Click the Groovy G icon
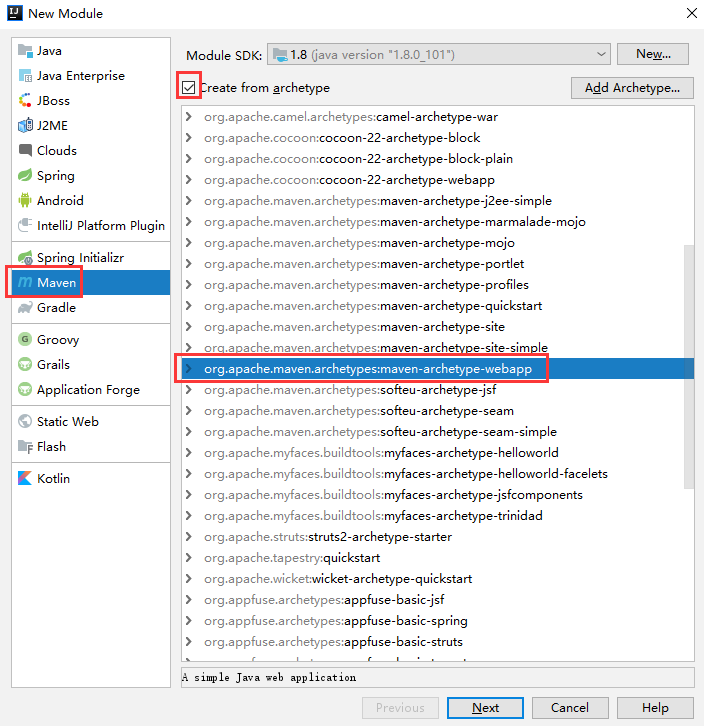Screen dimensions: 704x726 coord(25,339)
